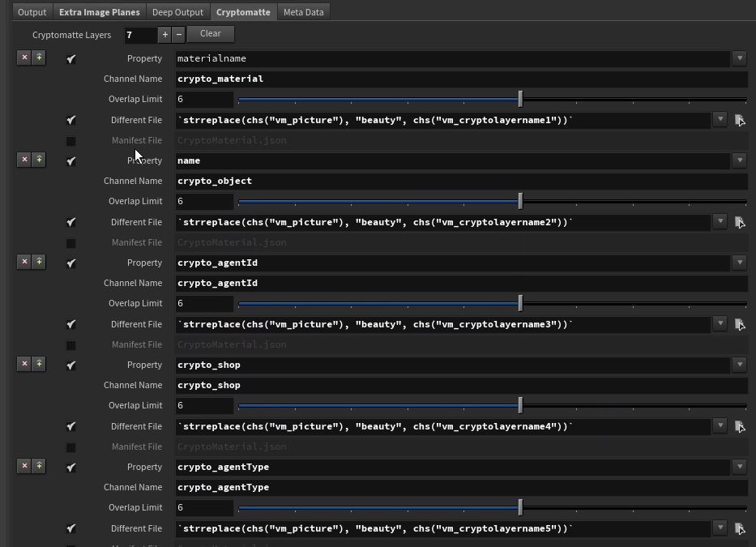
Task: Toggle Different File for vm_cryptolayername5
Action: click(x=70, y=528)
